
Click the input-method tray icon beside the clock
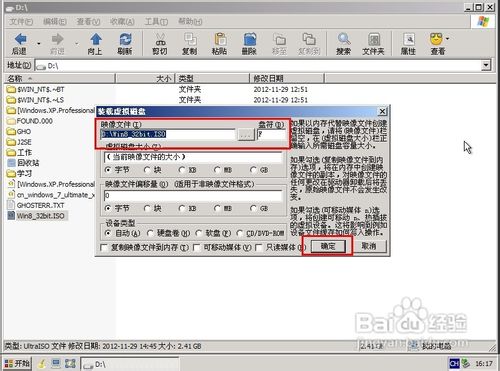(454, 363)
